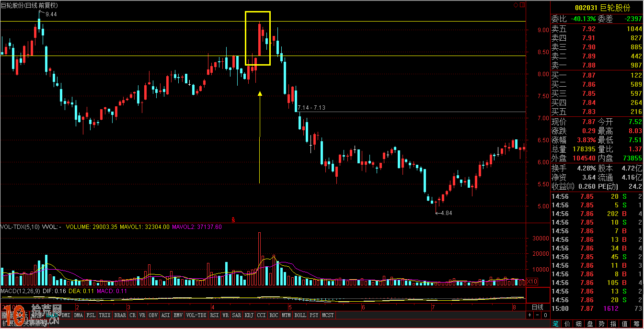644x329 pixels.
Task: Select the 值 value tab
Action: (x=625, y=324)
